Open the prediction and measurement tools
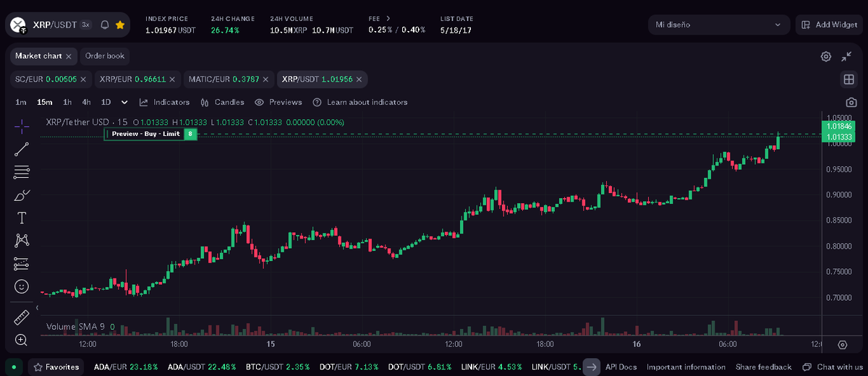Image resolution: width=868 pixels, height=376 pixels. [x=22, y=263]
